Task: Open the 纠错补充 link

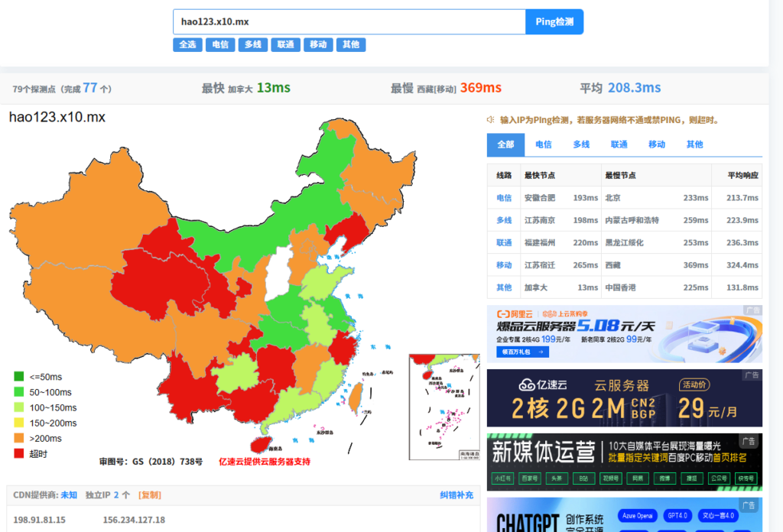Action: coord(456,495)
